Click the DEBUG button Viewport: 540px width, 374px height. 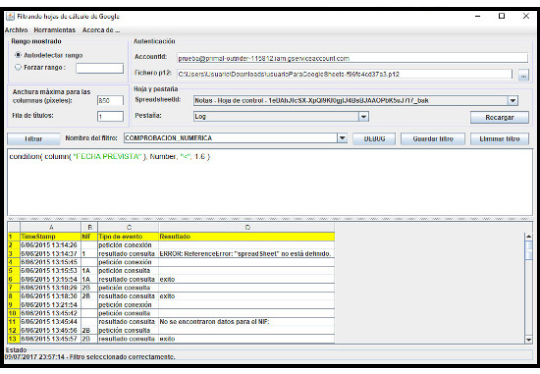(x=374, y=139)
